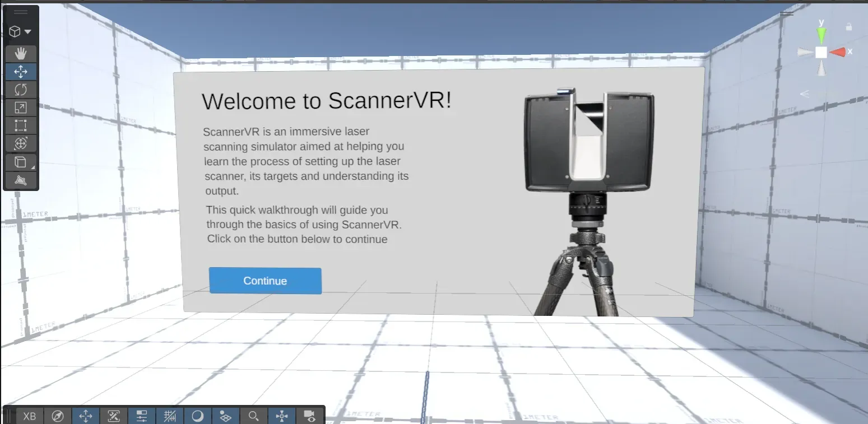Toggle the draw mode sphere overlay
Screen dimensions: 868x424
pyautogui.click(x=198, y=416)
